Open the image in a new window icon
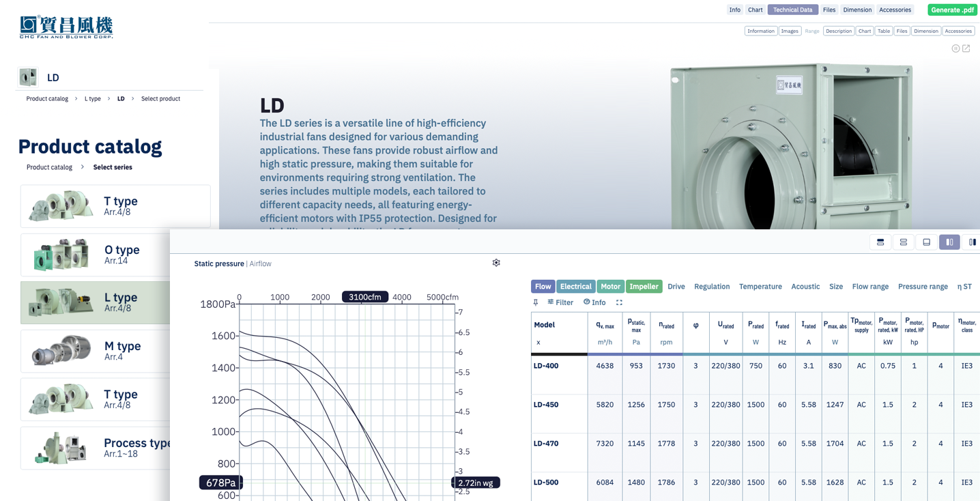 click(x=966, y=48)
